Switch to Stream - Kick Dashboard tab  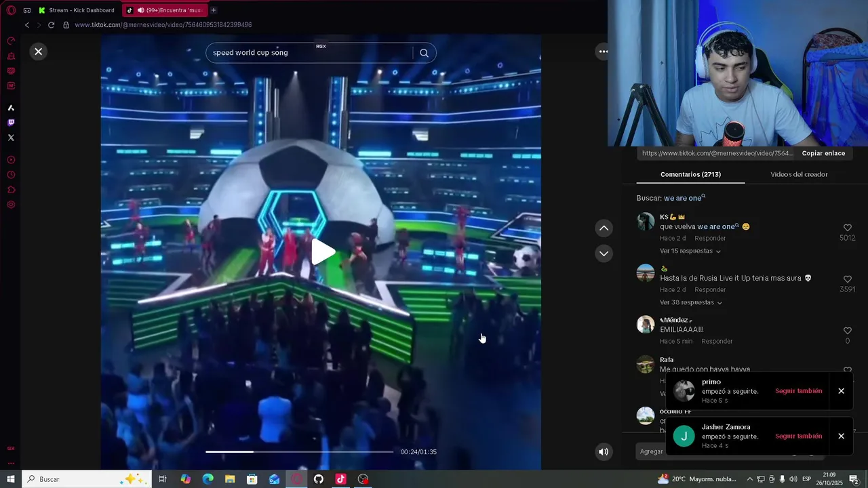pyautogui.click(x=77, y=10)
